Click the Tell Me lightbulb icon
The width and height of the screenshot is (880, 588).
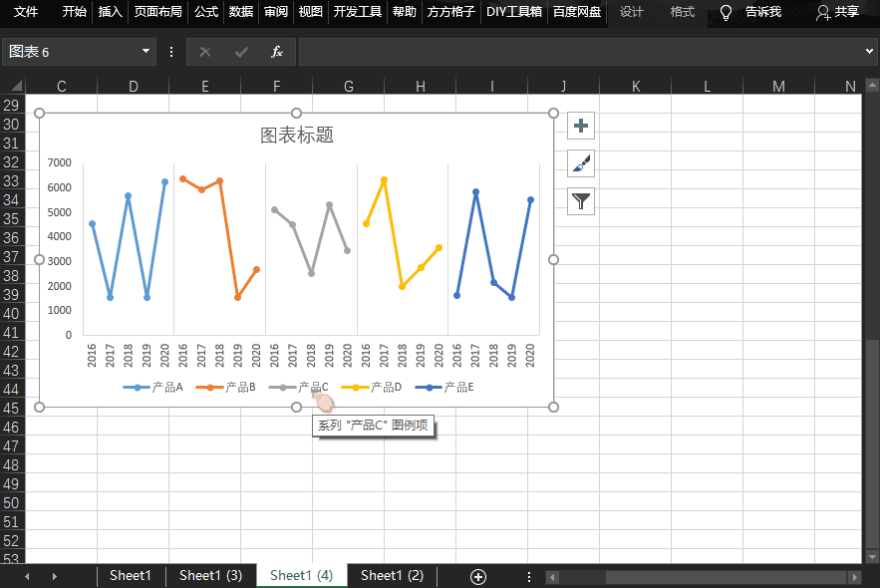pos(725,13)
